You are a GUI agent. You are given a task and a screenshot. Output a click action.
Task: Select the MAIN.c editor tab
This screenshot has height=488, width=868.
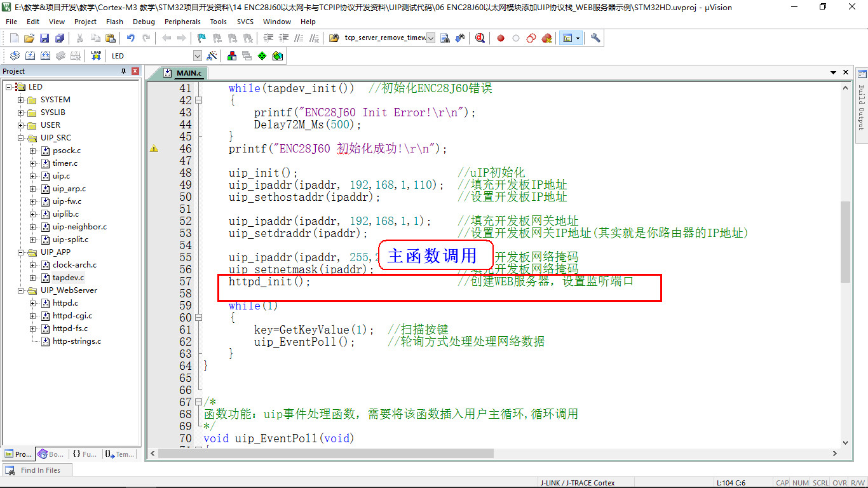point(184,73)
